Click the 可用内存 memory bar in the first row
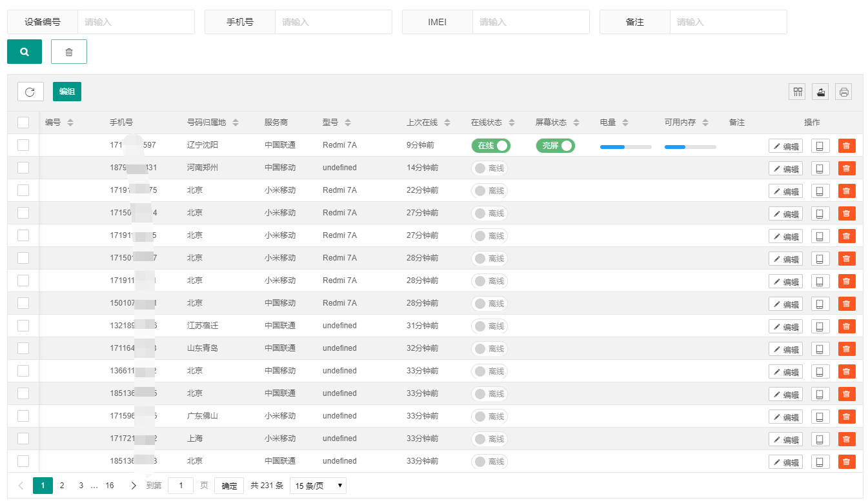The width and height of the screenshot is (868, 503). pyautogui.click(x=691, y=147)
